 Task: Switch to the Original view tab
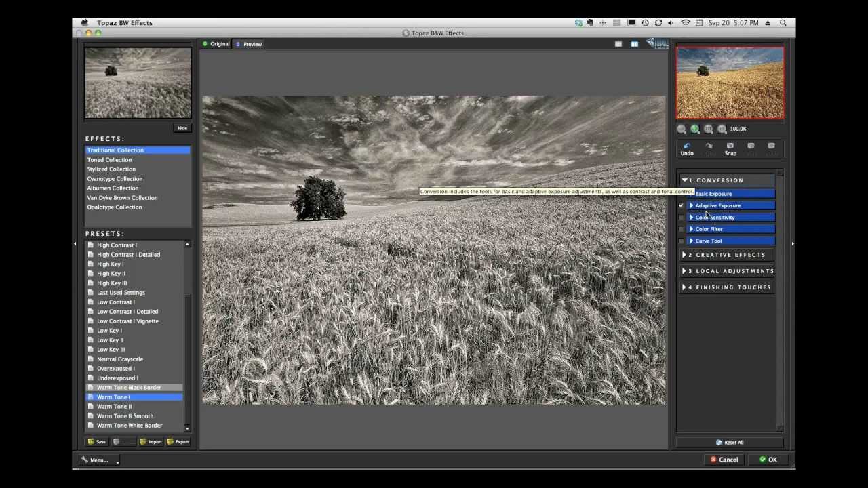(216, 44)
